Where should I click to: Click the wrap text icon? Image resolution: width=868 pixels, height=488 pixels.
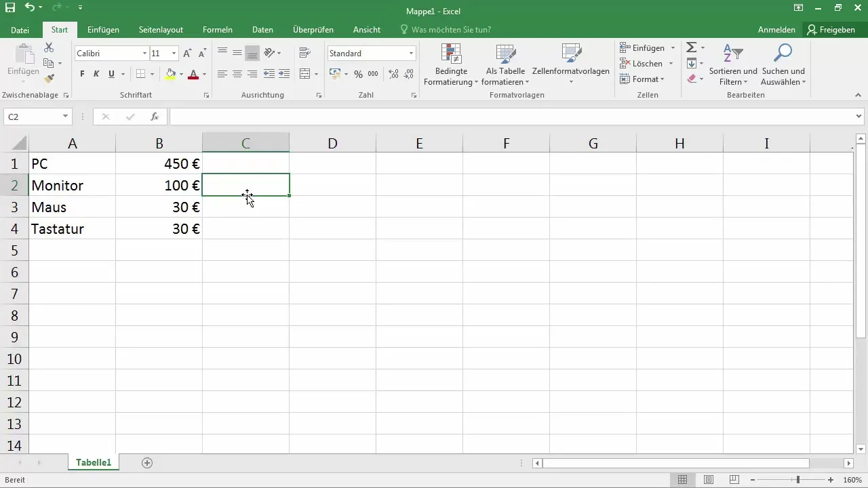pyautogui.click(x=304, y=53)
